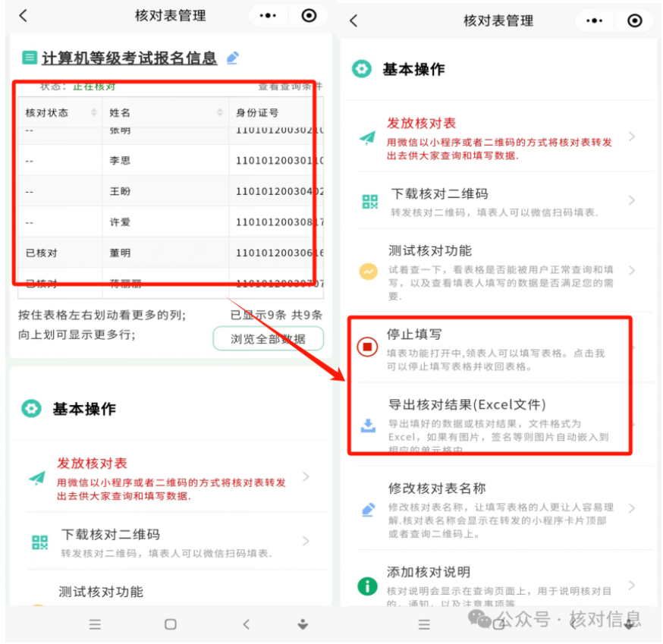The width and height of the screenshot is (663, 644).
Task: Edit table title with pencil icon
Action: click(233, 58)
